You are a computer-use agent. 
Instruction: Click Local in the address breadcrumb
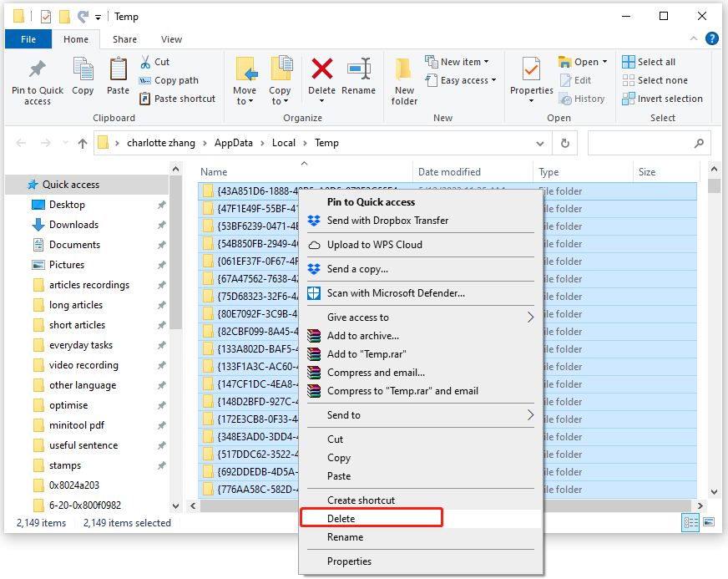click(x=284, y=143)
